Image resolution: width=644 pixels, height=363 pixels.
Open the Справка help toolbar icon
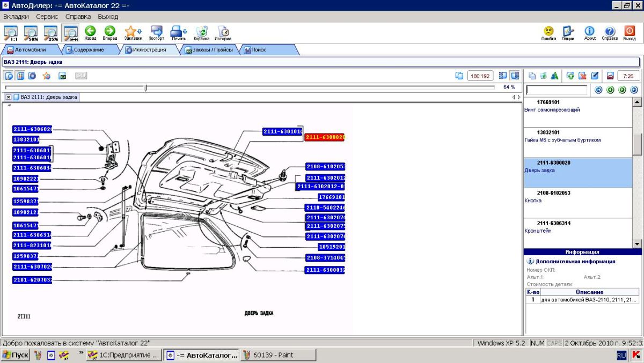tap(610, 33)
